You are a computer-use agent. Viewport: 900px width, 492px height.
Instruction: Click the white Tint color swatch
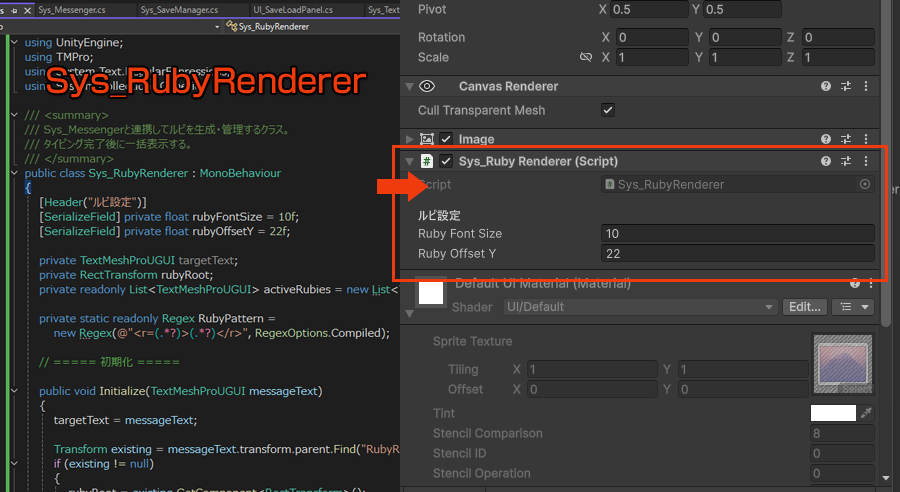coord(833,413)
